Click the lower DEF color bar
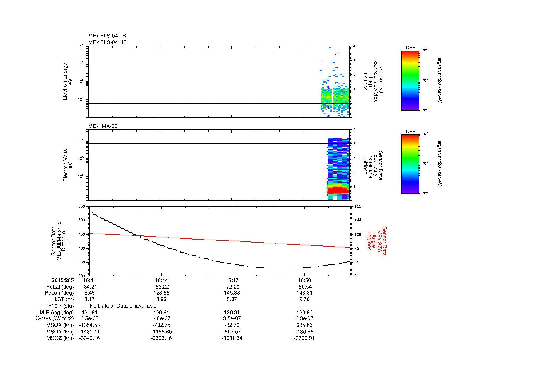 (x=410, y=164)
